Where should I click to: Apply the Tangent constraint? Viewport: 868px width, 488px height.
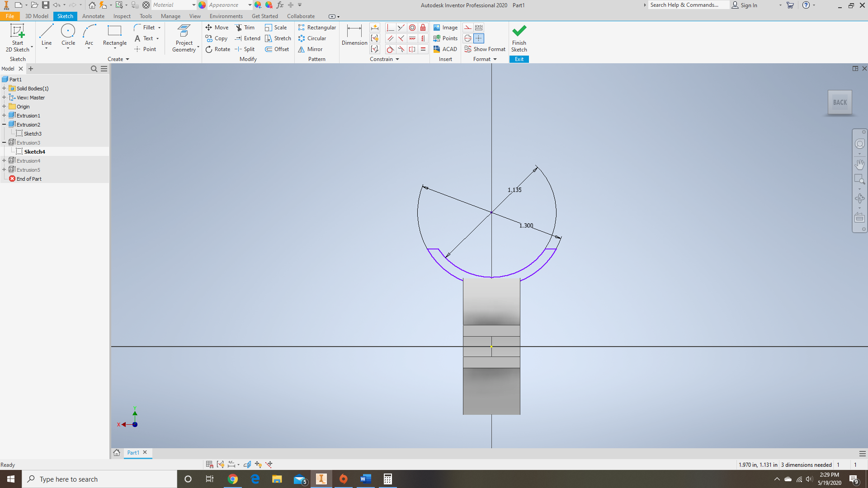point(390,49)
